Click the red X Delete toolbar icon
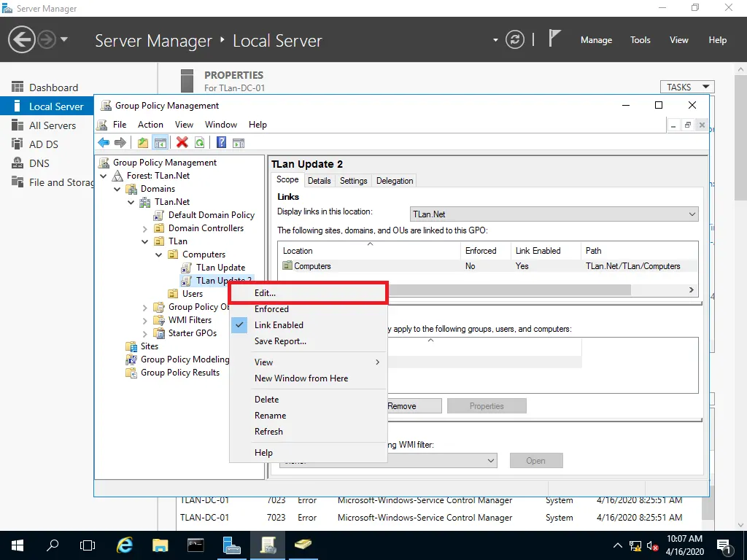The height and width of the screenshot is (560, 747). click(182, 142)
